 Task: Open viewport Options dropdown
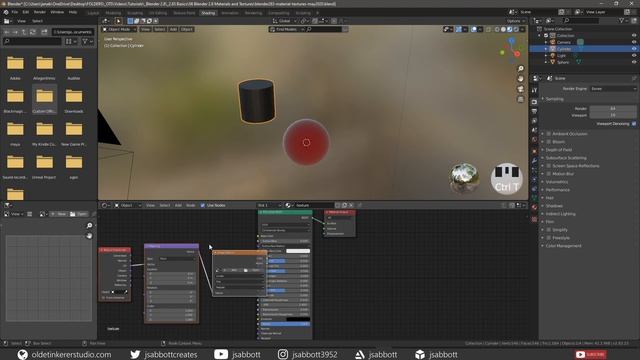point(516,21)
